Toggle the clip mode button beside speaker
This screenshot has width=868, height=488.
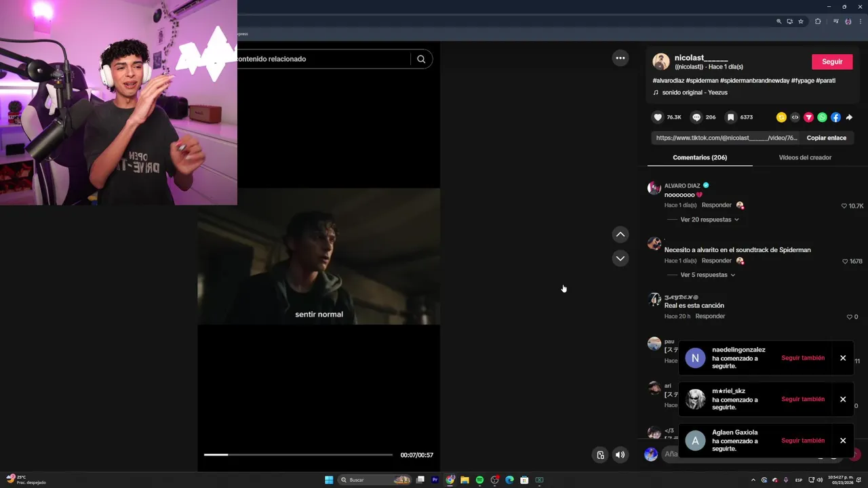click(x=600, y=455)
